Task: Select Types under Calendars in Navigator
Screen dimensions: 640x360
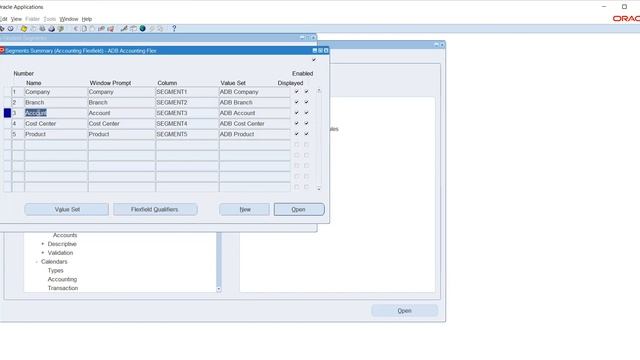Action: pos(56,271)
